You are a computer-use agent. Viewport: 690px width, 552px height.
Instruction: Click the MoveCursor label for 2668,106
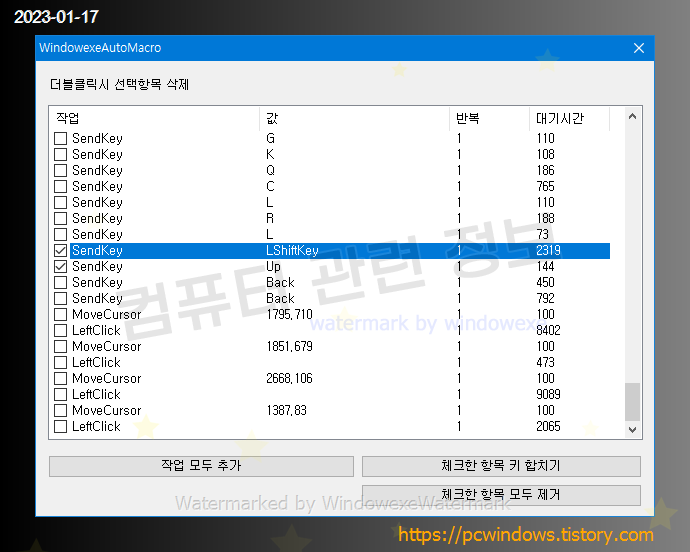pos(107,379)
